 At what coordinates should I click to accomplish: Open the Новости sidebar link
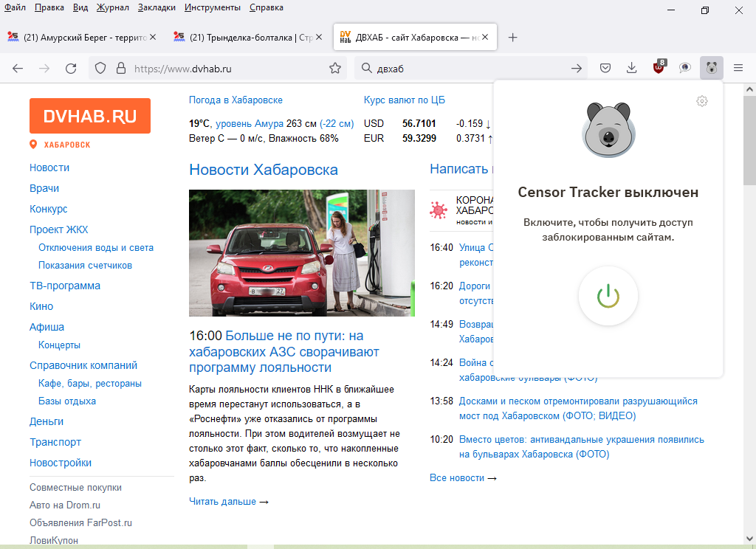(49, 168)
